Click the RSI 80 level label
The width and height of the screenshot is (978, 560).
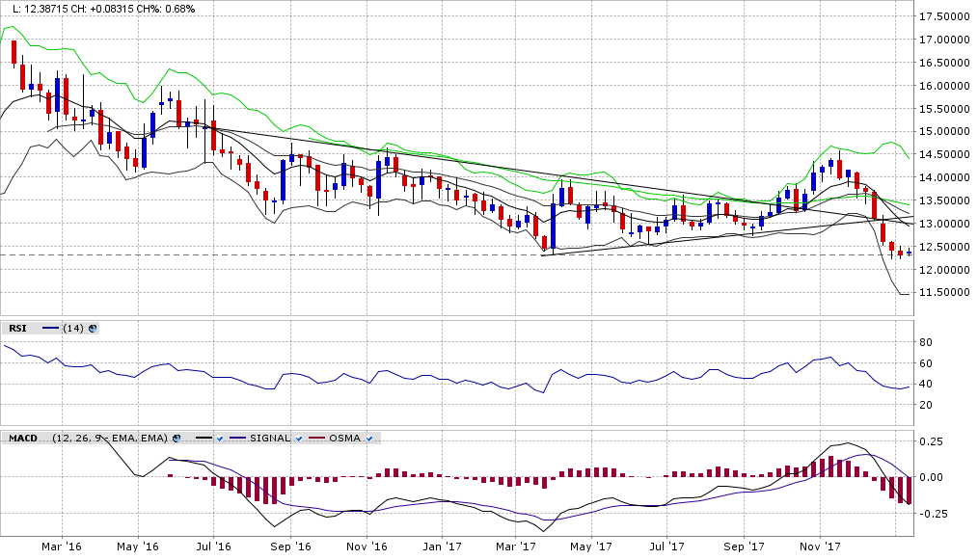pyautogui.click(x=926, y=342)
